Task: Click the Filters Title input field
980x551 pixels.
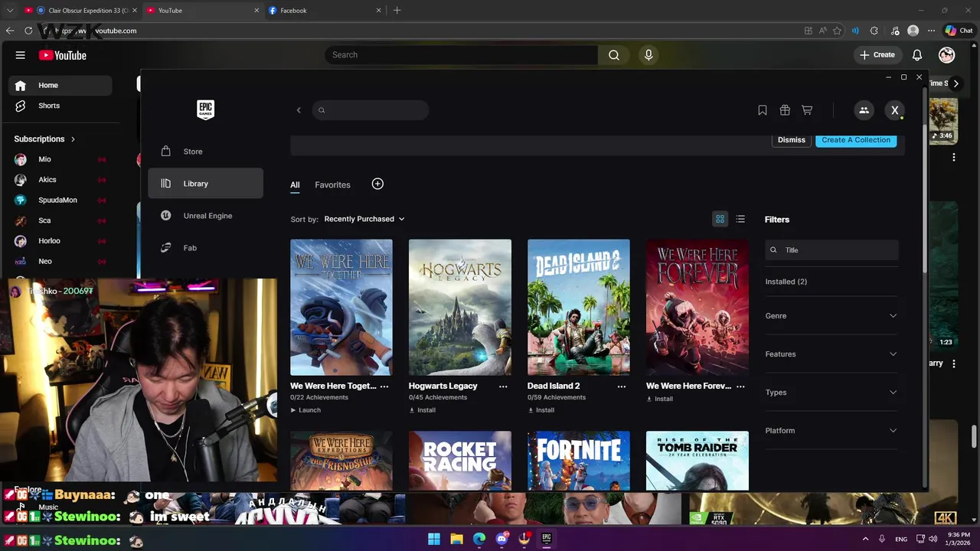Action: 831,250
